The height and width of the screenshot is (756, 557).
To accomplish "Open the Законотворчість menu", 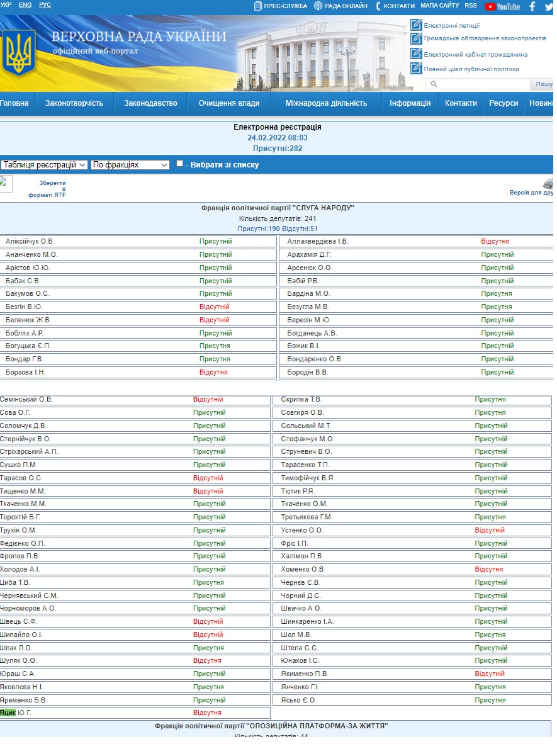I will click(x=74, y=103).
